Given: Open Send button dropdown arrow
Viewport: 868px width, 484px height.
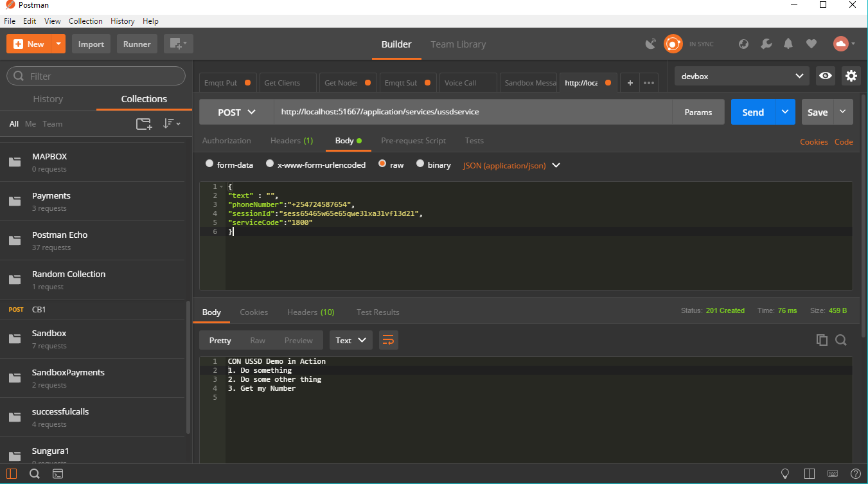Looking at the screenshot, I should point(785,112).
